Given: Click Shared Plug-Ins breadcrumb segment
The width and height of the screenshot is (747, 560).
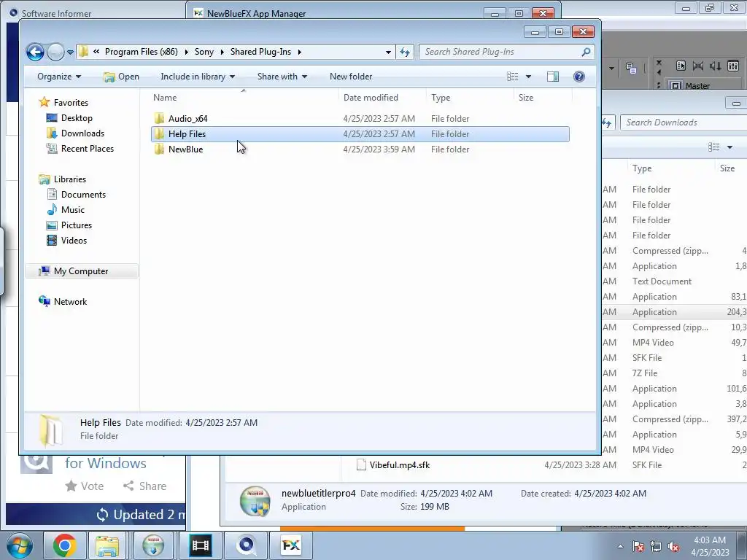Looking at the screenshot, I should pos(260,52).
